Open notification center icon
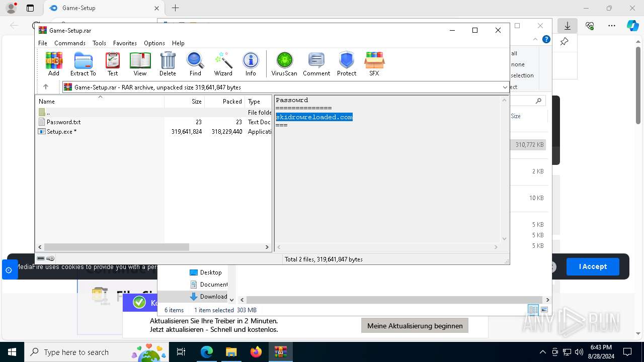Screen dimensions: 644x362 [627, 352]
